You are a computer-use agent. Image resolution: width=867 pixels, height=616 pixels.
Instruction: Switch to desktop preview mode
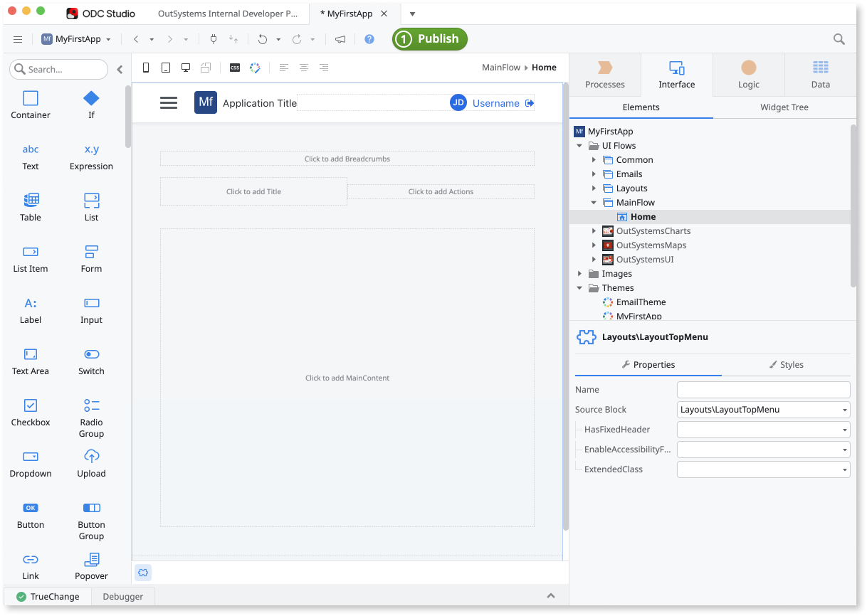click(x=186, y=67)
